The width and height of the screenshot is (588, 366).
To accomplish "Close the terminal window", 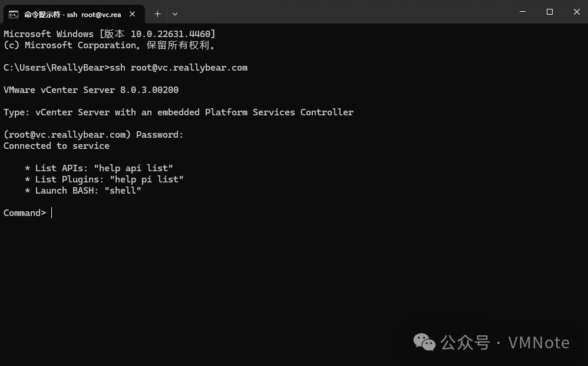I will tap(576, 12).
